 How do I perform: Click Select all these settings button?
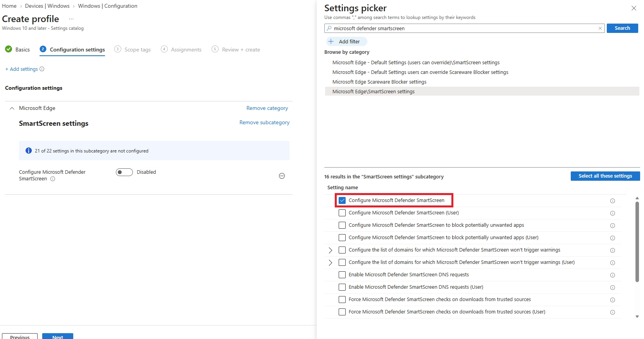(605, 176)
